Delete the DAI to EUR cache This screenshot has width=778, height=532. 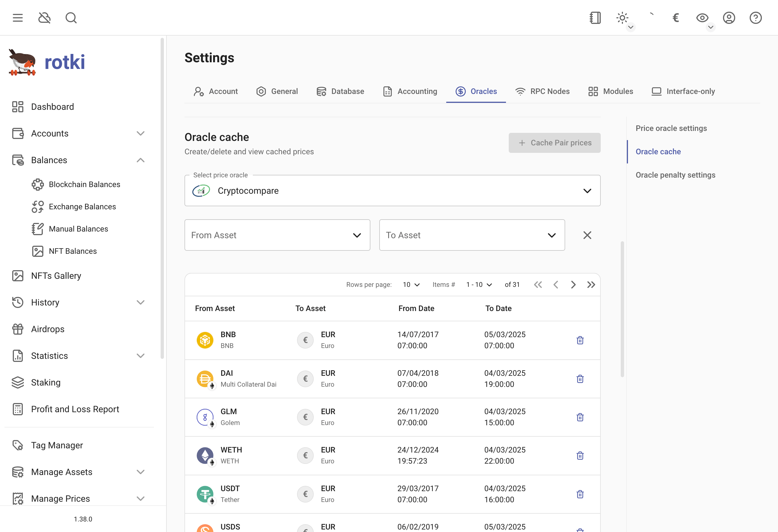coord(580,379)
